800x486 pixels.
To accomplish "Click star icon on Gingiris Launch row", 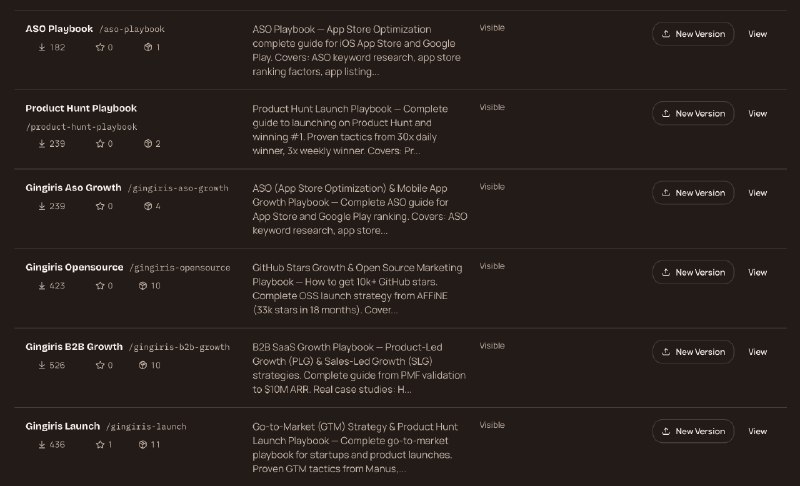I will 100,445.
